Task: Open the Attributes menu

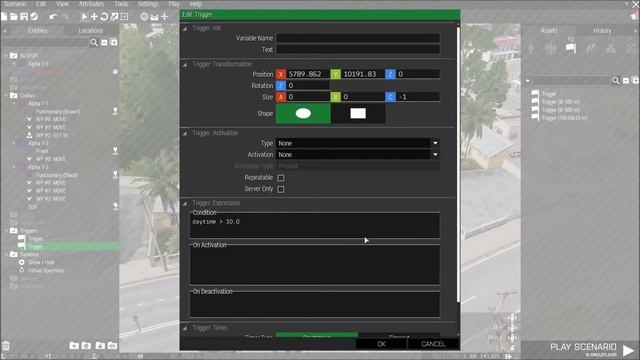Action: [x=91, y=4]
